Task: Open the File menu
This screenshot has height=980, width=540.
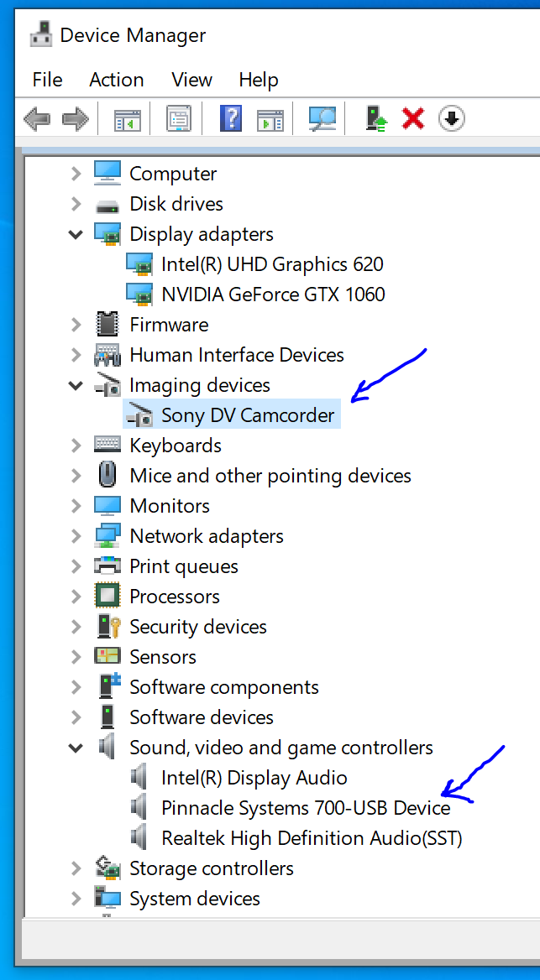Action: coord(47,80)
